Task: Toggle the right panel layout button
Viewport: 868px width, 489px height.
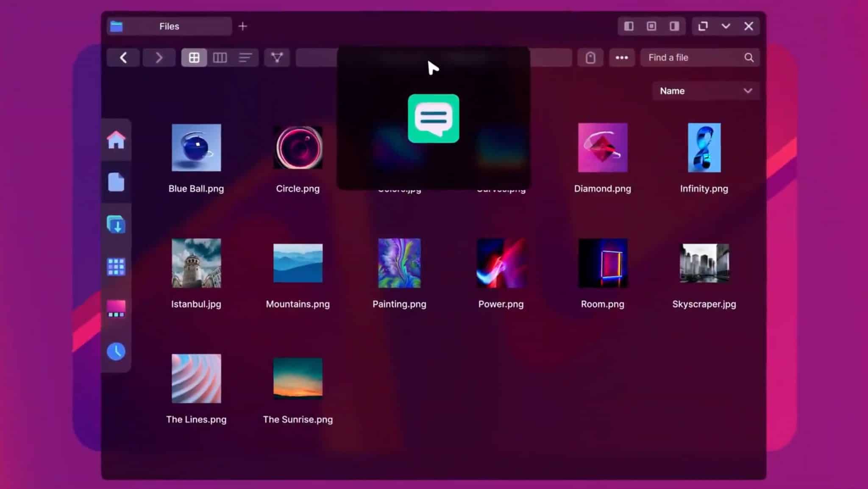Action: (673, 26)
